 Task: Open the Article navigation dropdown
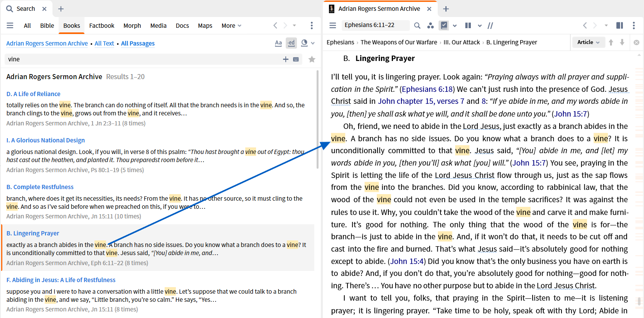click(x=588, y=42)
